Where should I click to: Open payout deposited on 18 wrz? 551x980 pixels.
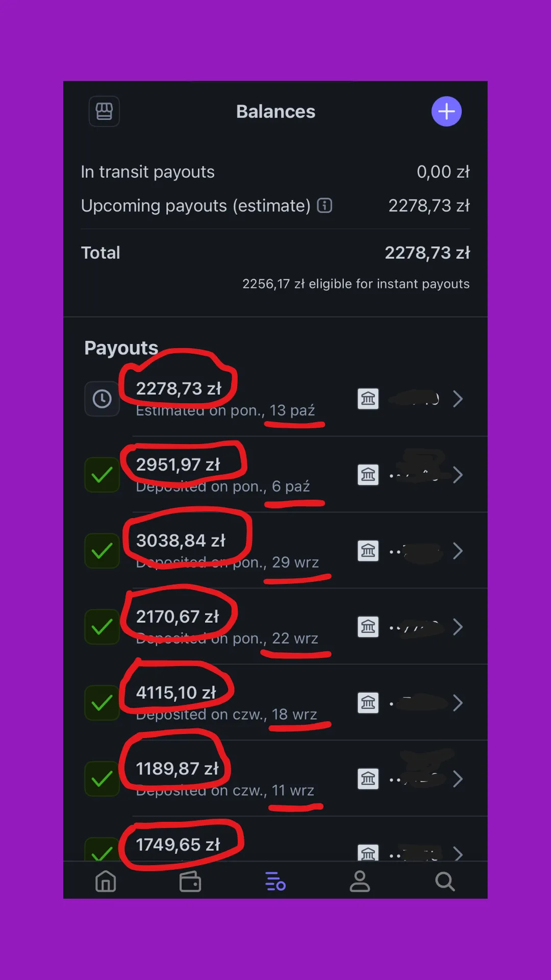275,703
